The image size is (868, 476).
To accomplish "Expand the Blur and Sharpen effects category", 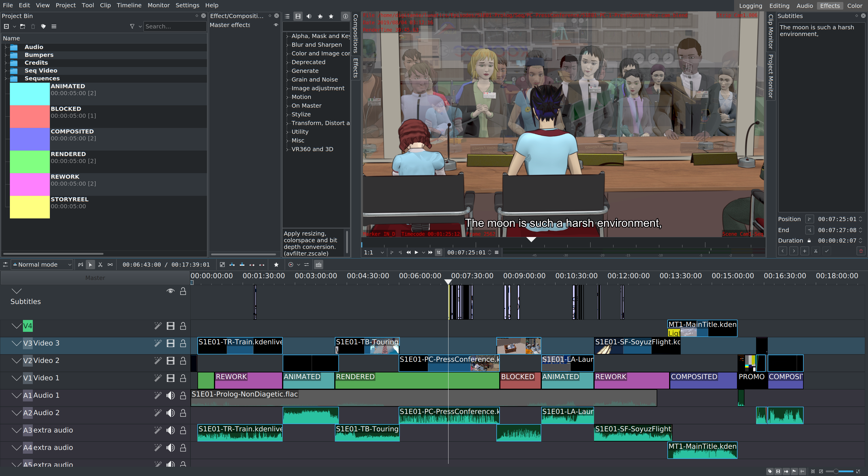I will pos(287,45).
